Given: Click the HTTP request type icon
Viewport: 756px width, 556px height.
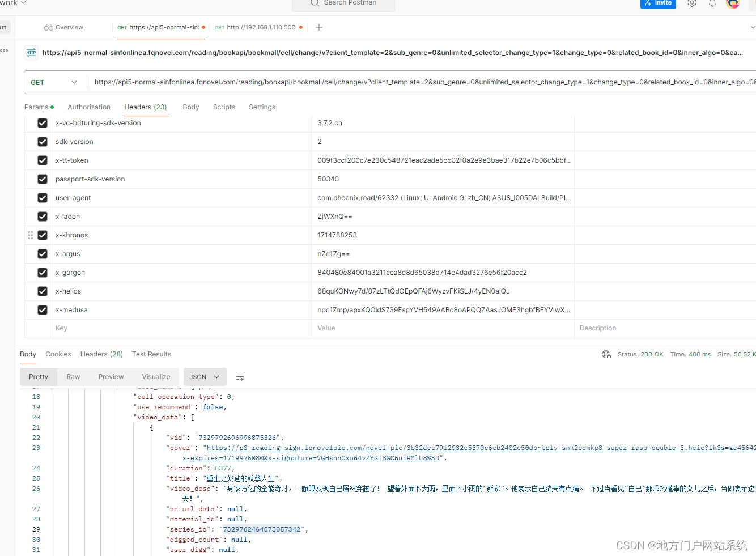Looking at the screenshot, I should click(x=31, y=53).
